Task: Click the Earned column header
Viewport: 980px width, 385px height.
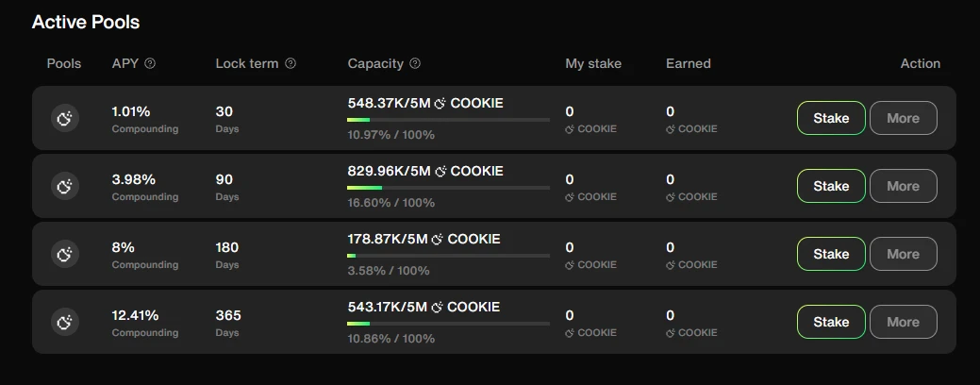Action: pos(688,64)
